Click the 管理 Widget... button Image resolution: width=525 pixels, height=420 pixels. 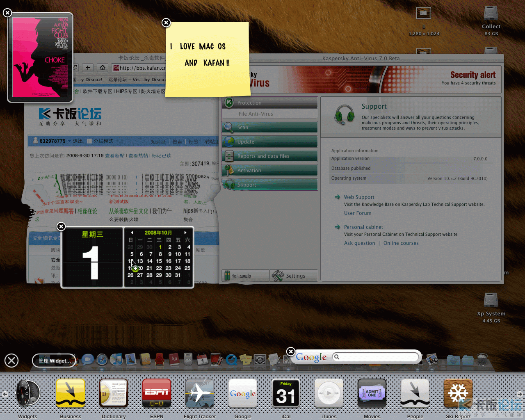point(54,361)
